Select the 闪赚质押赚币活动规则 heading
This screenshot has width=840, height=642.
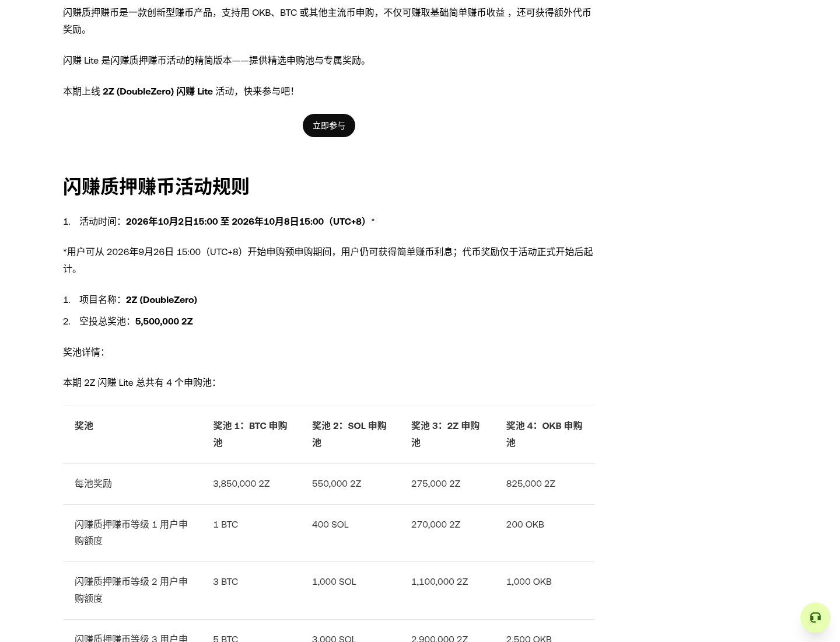[156, 186]
